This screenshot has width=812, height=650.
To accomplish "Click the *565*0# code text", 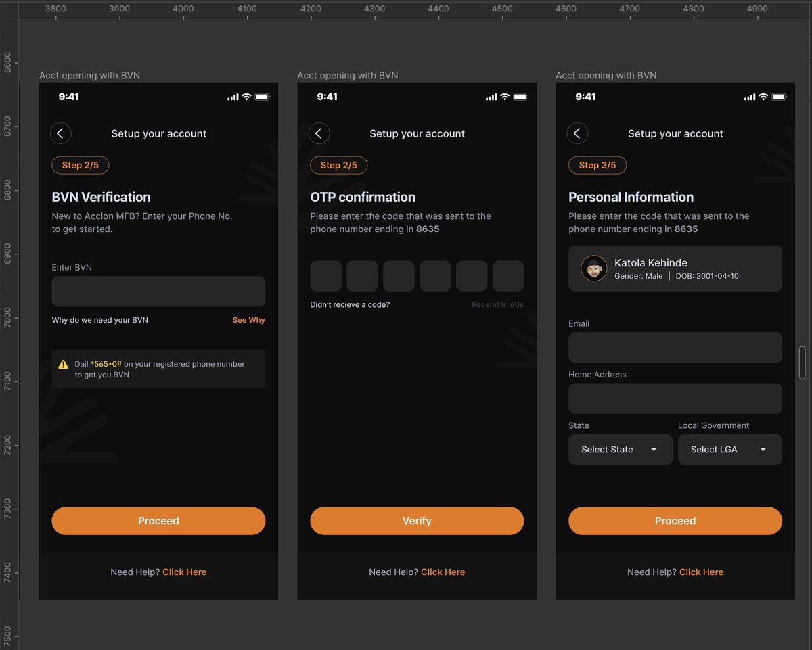I will 106,364.
